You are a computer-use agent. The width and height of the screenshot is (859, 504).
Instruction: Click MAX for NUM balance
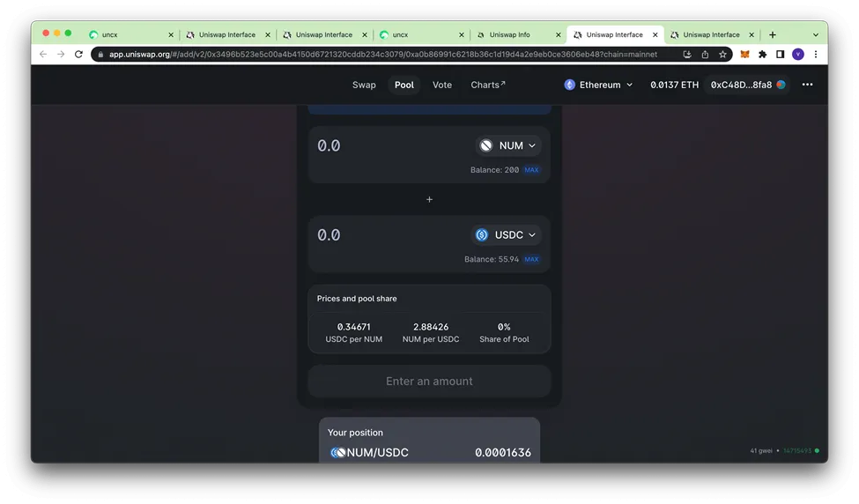[531, 170]
